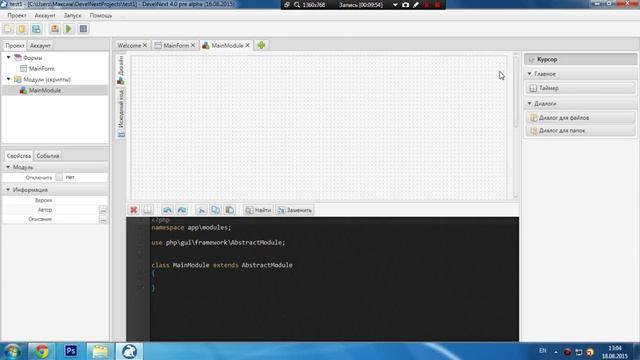Viewport: 640px width, 360px height.
Task: Open the Проект menu
Action: pyautogui.click(x=17, y=16)
